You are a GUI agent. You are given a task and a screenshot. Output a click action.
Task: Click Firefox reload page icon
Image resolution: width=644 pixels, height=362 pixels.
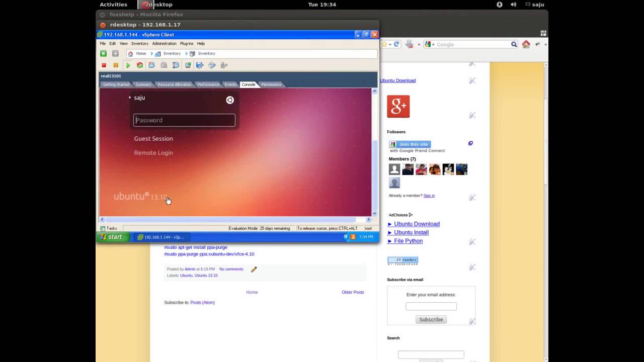(396, 44)
